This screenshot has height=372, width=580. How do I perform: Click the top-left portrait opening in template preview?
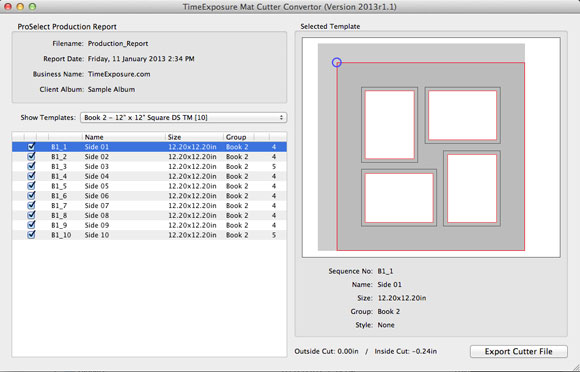[390, 125]
